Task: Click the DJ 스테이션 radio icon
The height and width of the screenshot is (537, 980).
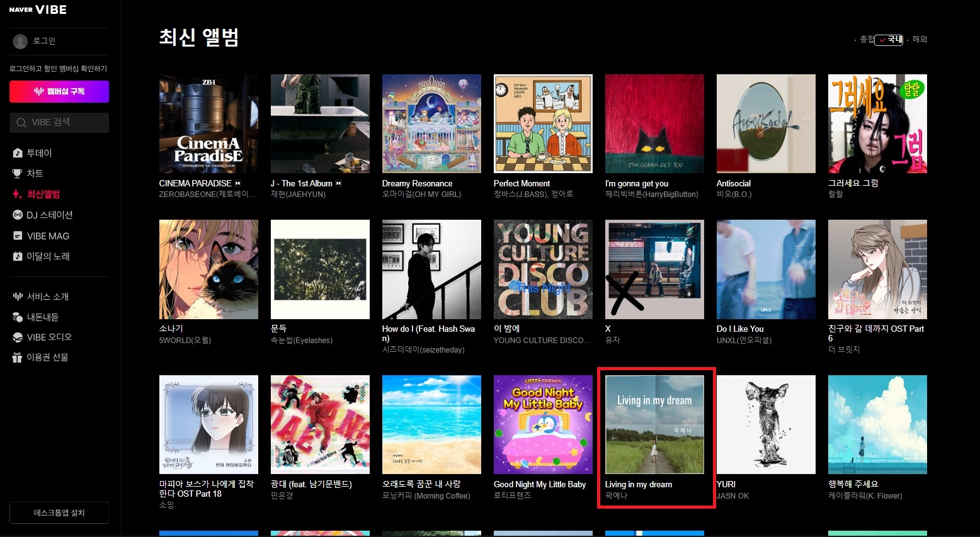Action: pos(18,215)
